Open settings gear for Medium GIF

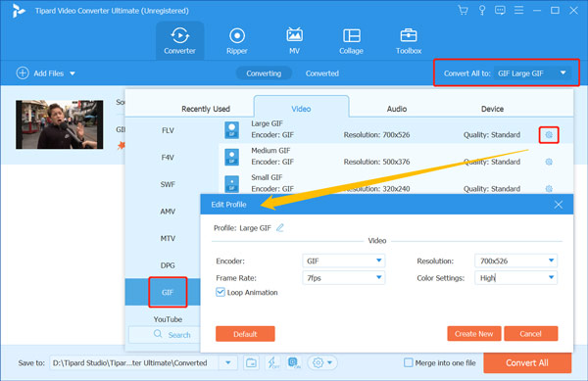tap(549, 162)
